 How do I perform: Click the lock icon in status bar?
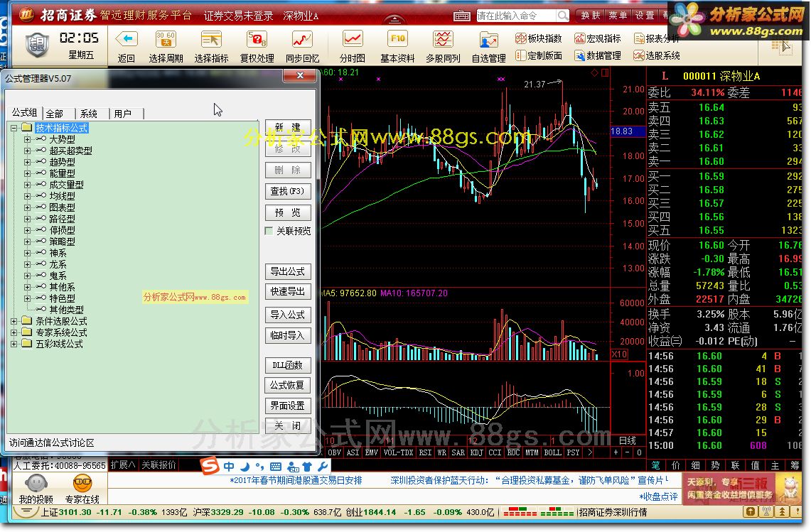tap(749, 512)
